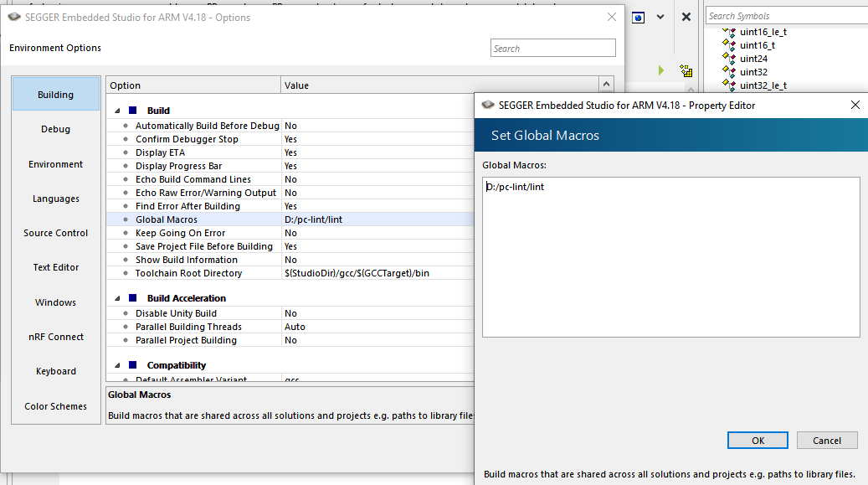
Task: Click the uint16_le_t symbol icon
Action: [x=729, y=31]
